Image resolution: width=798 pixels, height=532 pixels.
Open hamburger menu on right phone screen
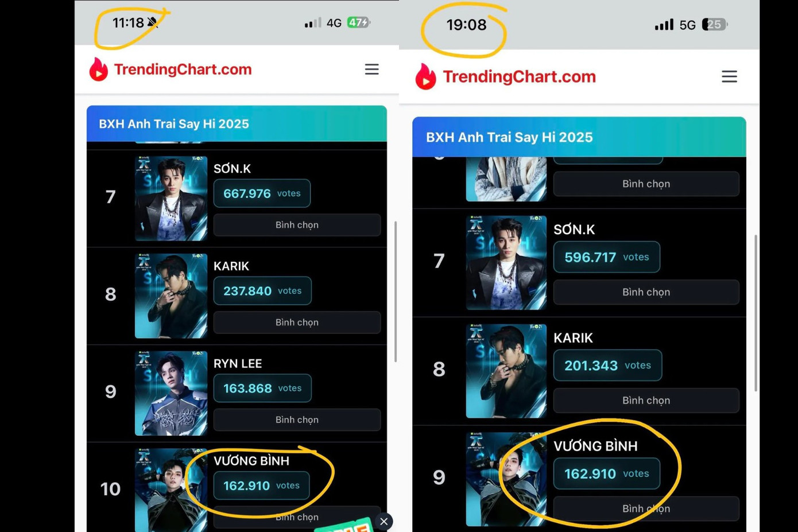tap(729, 76)
